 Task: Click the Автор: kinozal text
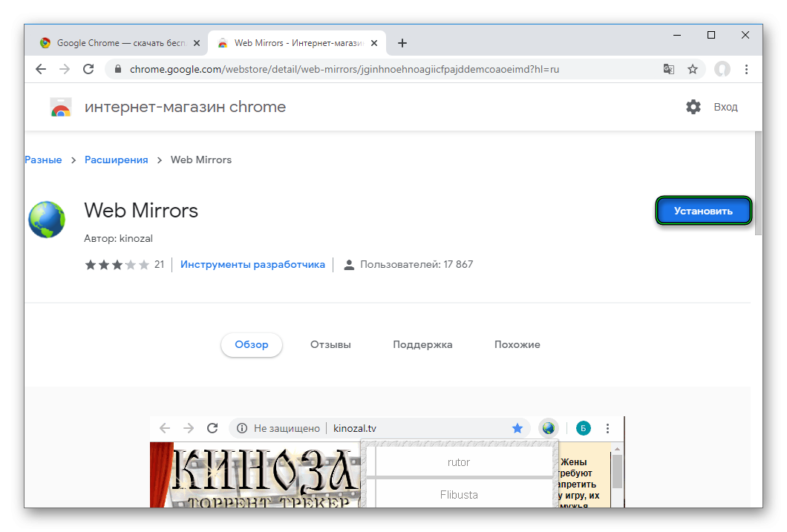[119, 239]
